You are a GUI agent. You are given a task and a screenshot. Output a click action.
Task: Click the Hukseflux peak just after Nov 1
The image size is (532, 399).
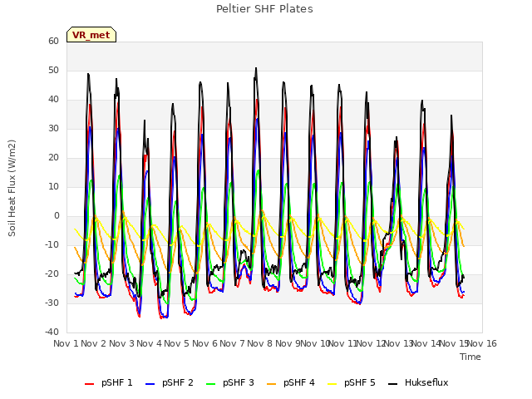tap(88, 74)
